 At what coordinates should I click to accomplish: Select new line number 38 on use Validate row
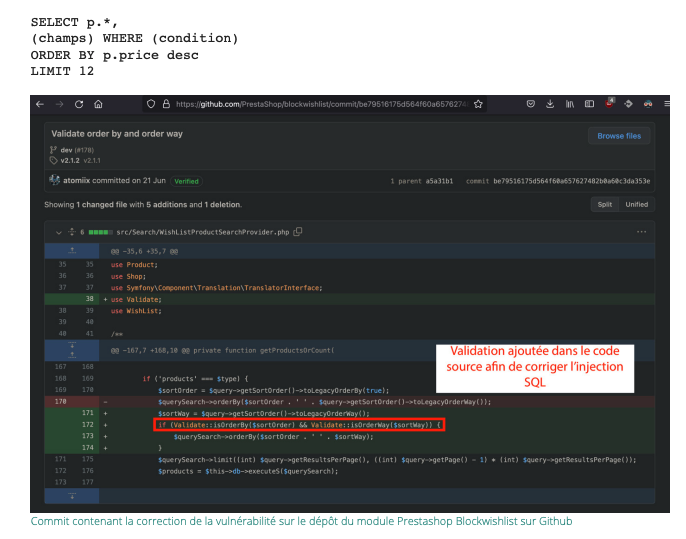click(x=89, y=299)
